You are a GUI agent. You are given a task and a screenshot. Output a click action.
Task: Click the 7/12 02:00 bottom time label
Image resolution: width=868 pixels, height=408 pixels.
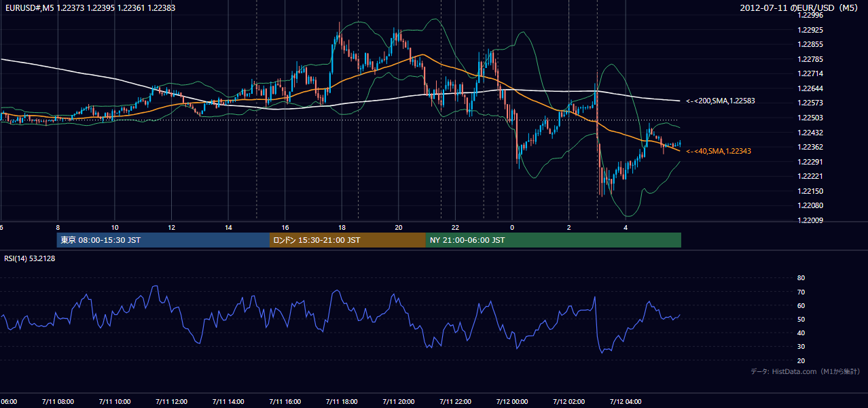tap(569, 401)
